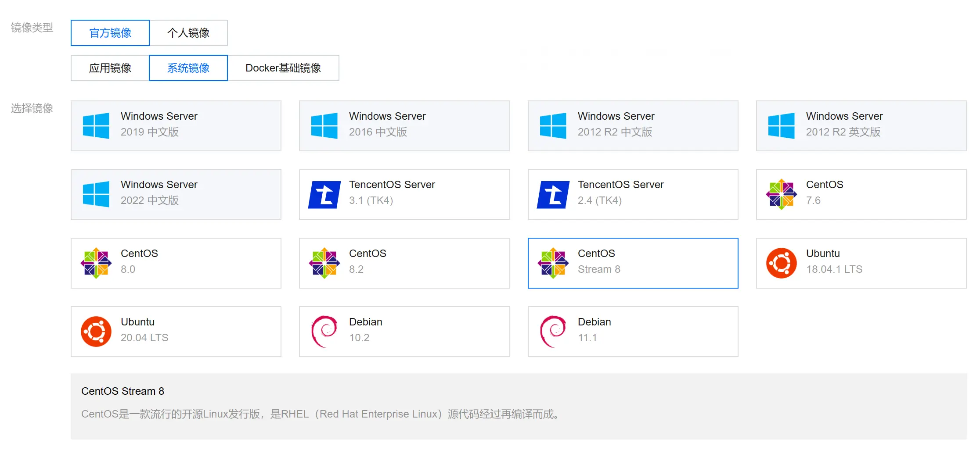Image resolution: width=980 pixels, height=450 pixels.
Task: Click the Ubuntu 18.04.1 LTS logo icon
Action: (x=782, y=263)
